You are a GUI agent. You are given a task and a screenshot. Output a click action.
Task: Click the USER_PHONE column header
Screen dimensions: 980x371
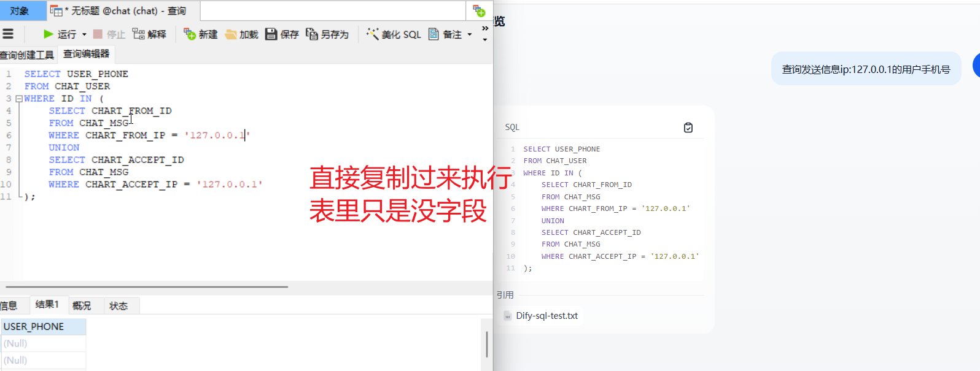point(43,327)
